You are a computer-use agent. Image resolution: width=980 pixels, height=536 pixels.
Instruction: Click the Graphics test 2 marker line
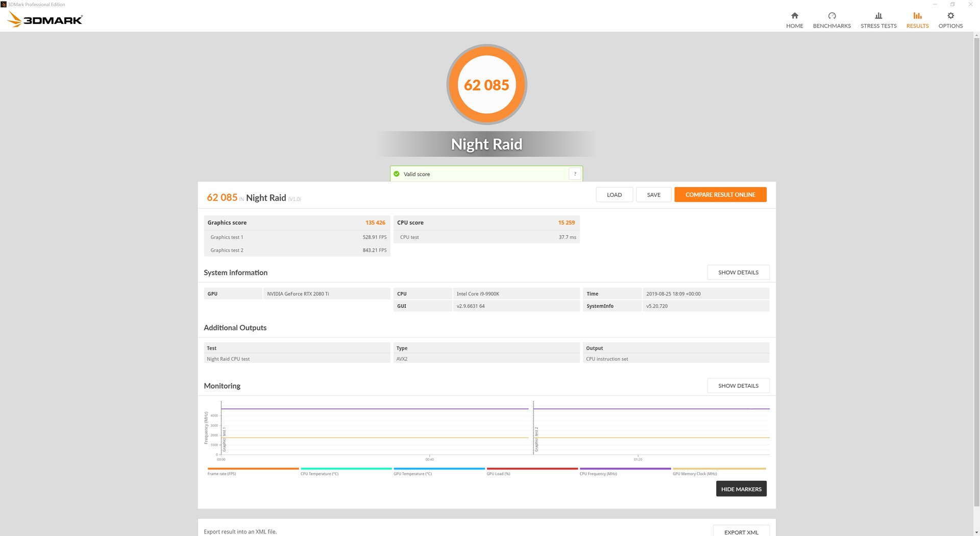pos(533,428)
